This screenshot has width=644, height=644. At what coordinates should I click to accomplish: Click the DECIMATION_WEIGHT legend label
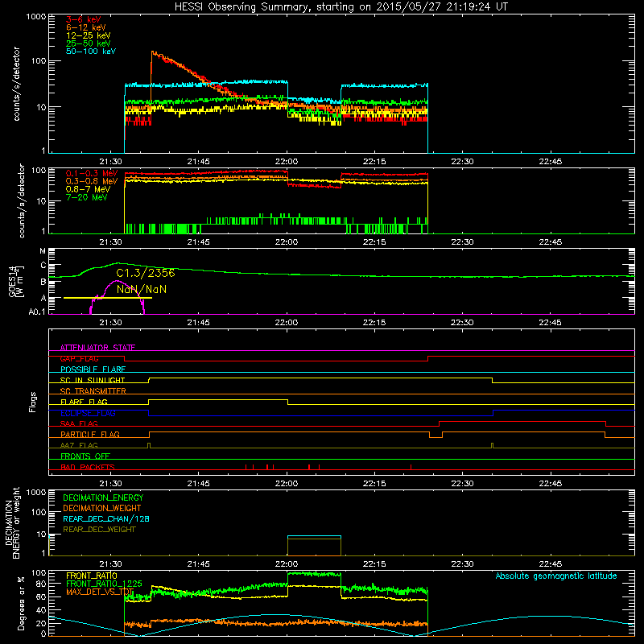pos(102,509)
